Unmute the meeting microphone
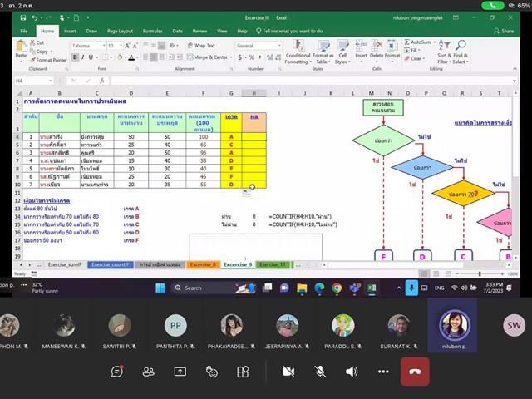This screenshot has width=532, height=399. (319, 372)
